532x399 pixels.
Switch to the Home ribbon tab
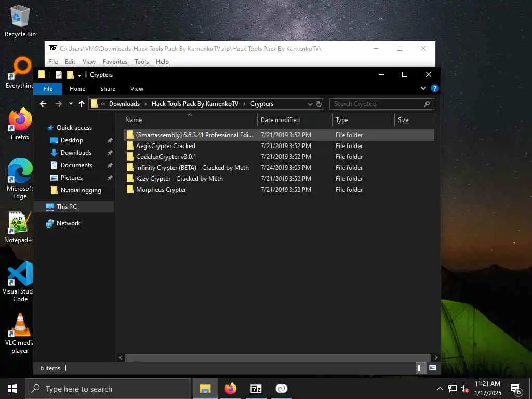pyautogui.click(x=77, y=89)
